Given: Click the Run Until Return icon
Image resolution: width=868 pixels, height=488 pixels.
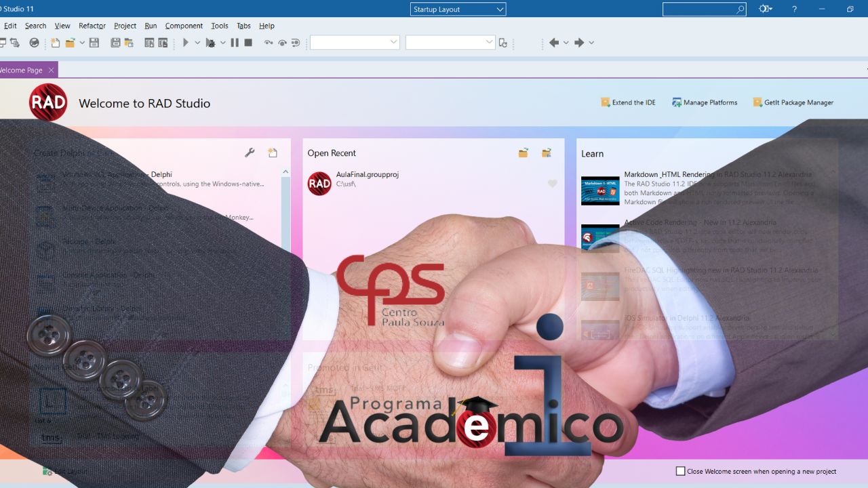Looking at the screenshot, I should [296, 43].
